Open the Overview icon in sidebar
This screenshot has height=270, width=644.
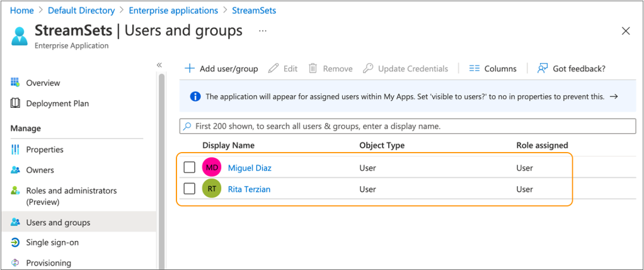15,83
